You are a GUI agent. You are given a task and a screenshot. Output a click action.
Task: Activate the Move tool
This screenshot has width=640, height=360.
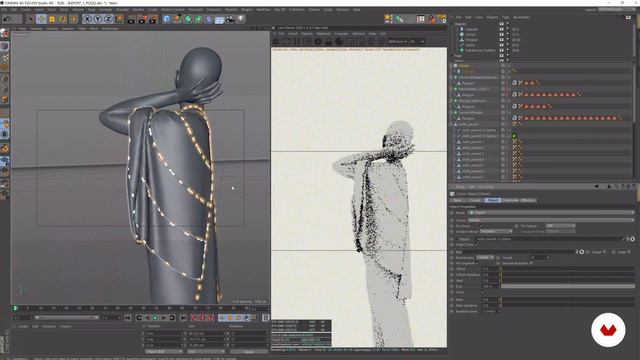pyautogui.click(x=41, y=19)
